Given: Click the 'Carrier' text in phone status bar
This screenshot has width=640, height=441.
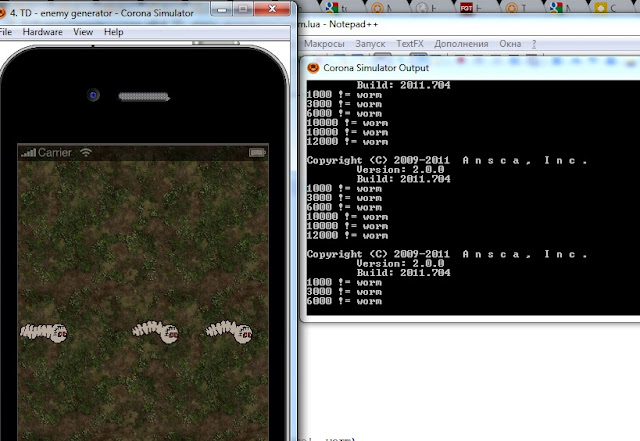Looking at the screenshot, I should [x=55, y=153].
